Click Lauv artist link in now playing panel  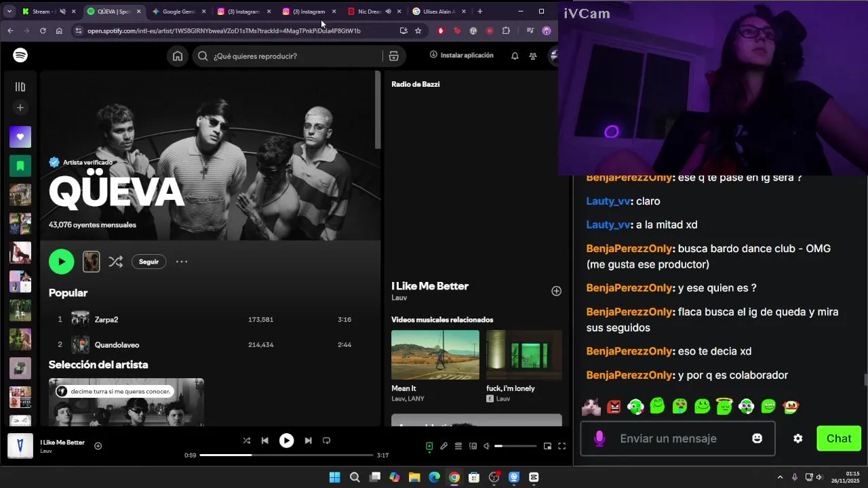[399, 298]
